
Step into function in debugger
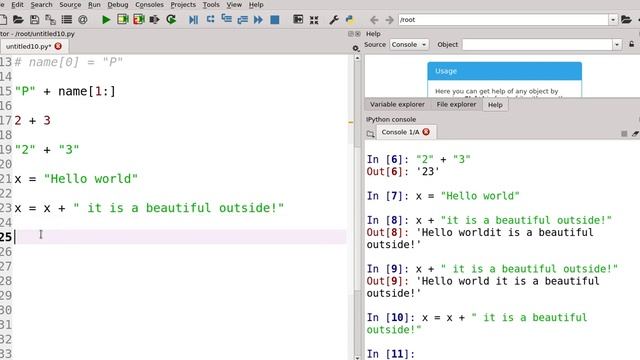point(227,19)
